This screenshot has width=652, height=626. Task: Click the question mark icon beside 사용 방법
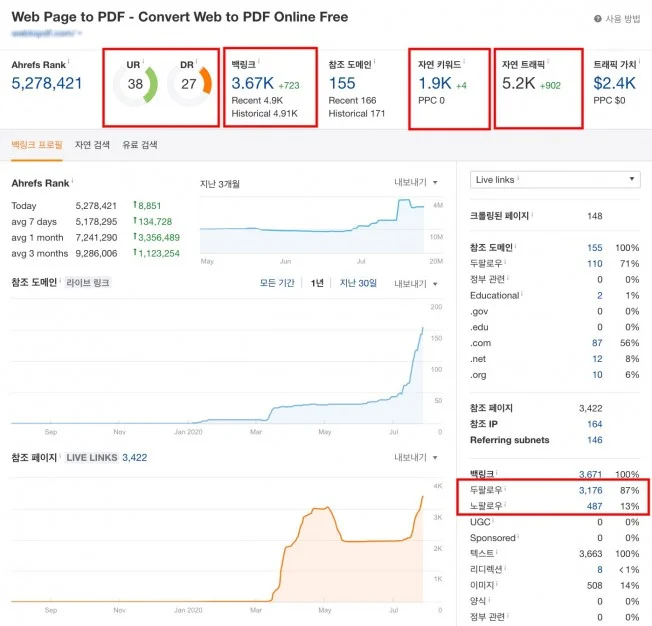[x=597, y=19]
